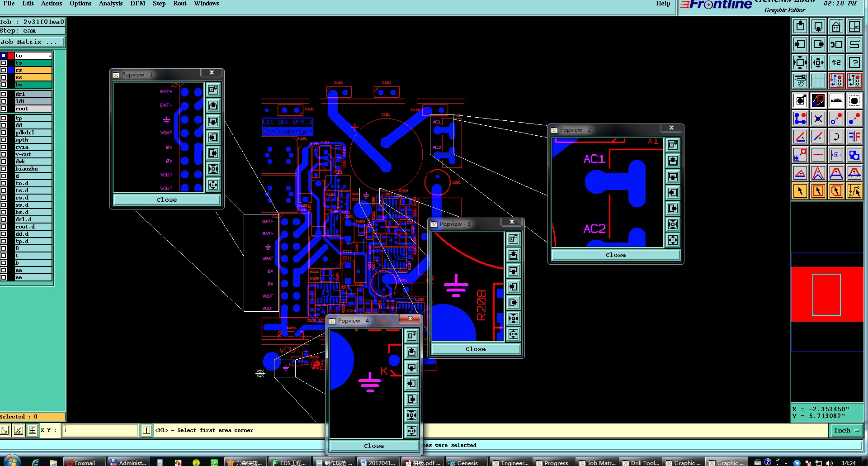Click Close button in Popview - 1

tap(167, 200)
